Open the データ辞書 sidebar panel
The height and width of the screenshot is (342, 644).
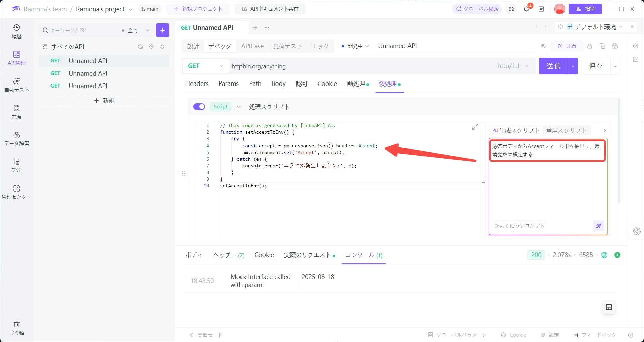coord(16,137)
